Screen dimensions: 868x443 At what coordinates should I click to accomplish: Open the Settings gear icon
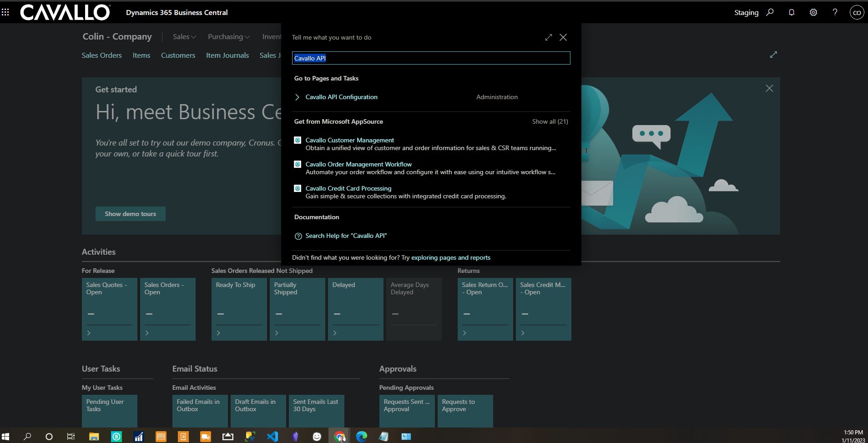coord(813,12)
